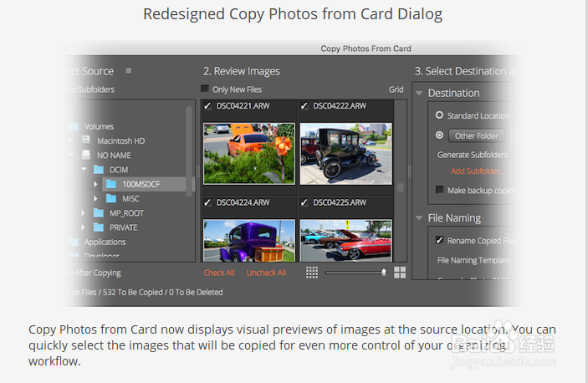
Task: Click the 100MSDCF folder icon
Action: click(111, 184)
